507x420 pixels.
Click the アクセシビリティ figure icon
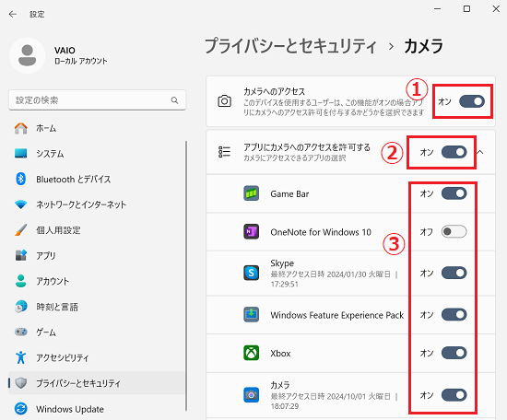(x=21, y=357)
